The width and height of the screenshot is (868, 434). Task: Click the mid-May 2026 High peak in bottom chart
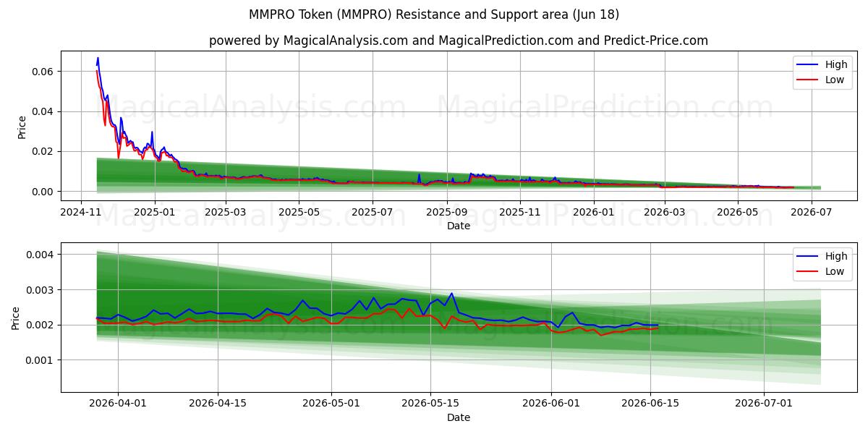(x=451, y=294)
